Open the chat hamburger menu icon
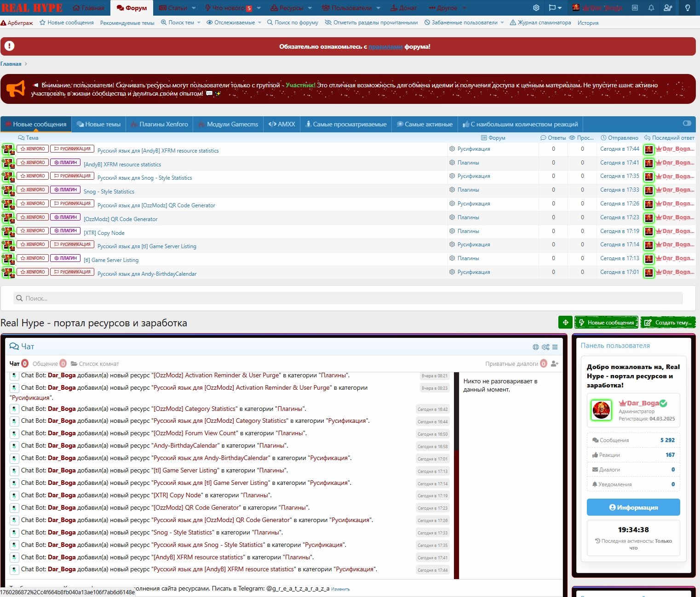This screenshot has height=597, width=700. point(555,347)
